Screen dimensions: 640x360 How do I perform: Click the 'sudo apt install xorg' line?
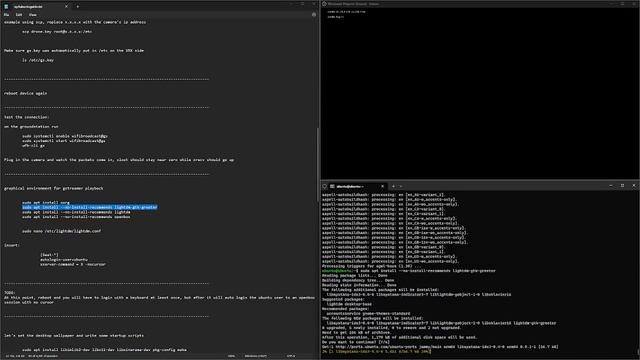point(46,202)
